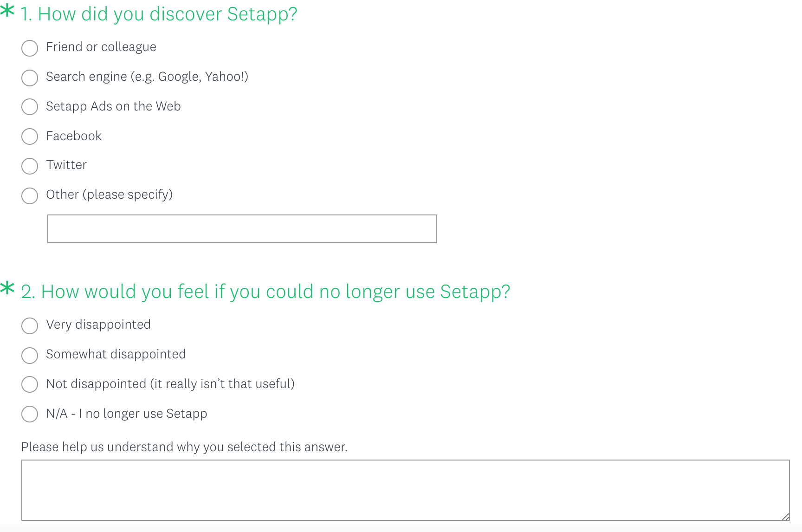Select Twitter as discovery source
Screen dimensions: 802x532
click(30, 166)
